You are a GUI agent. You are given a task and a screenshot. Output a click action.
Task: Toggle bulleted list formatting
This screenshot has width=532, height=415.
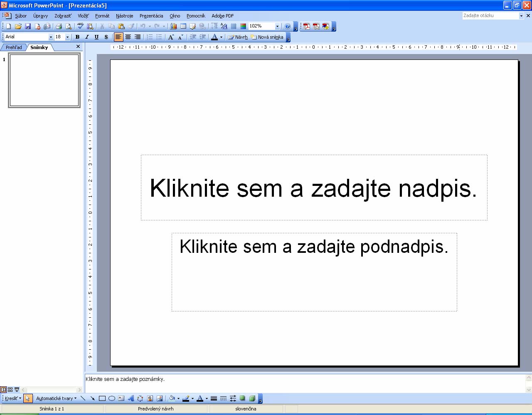[x=159, y=37]
